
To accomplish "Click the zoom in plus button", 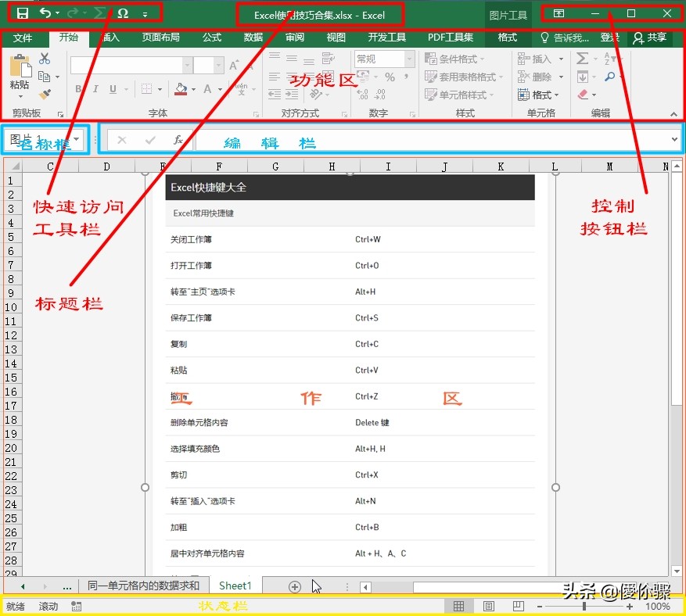I will tap(629, 607).
